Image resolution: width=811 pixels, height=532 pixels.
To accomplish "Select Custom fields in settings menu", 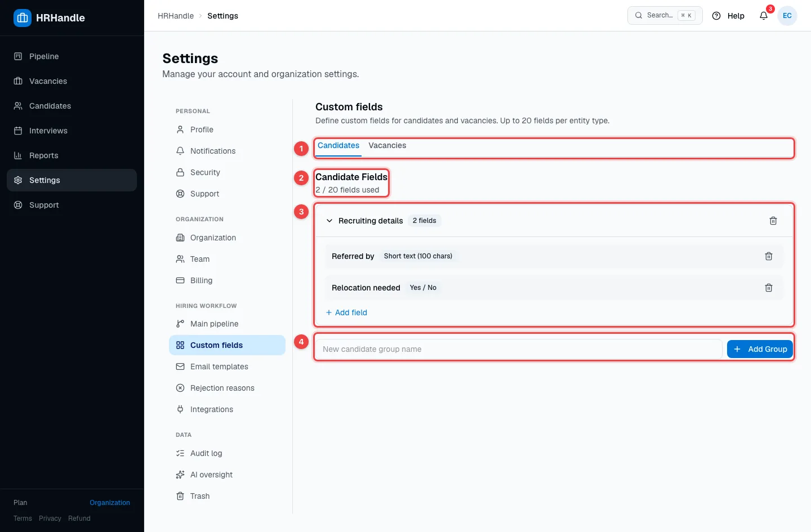I will [227, 345].
